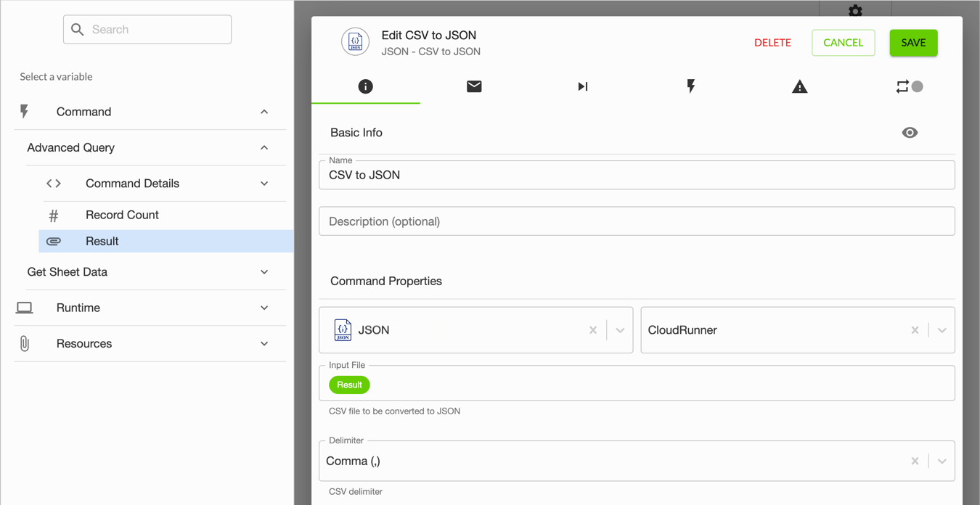Switch to the email notifications tab

(x=474, y=86)
